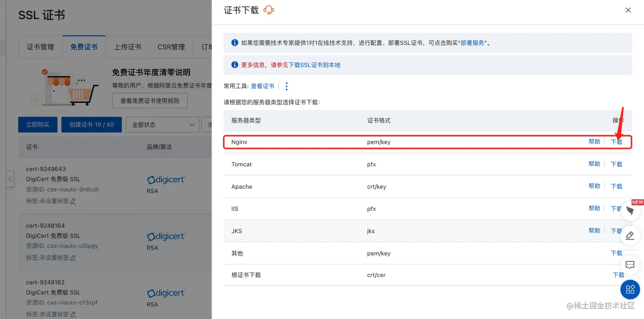Click the headset support icon beside 证书下载
The width and height of the screenshot is (644, 319).
269,10
